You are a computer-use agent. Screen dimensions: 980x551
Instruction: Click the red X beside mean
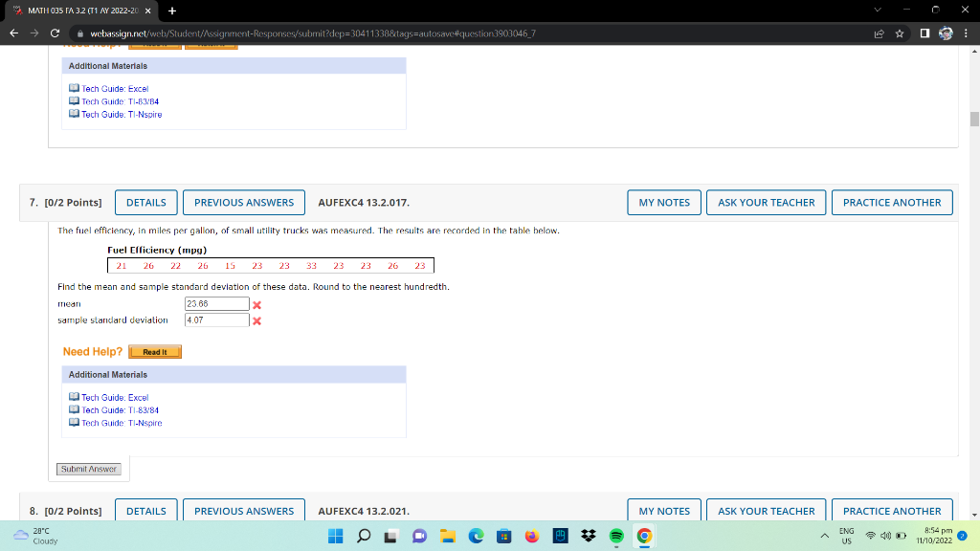click(256, 305)
